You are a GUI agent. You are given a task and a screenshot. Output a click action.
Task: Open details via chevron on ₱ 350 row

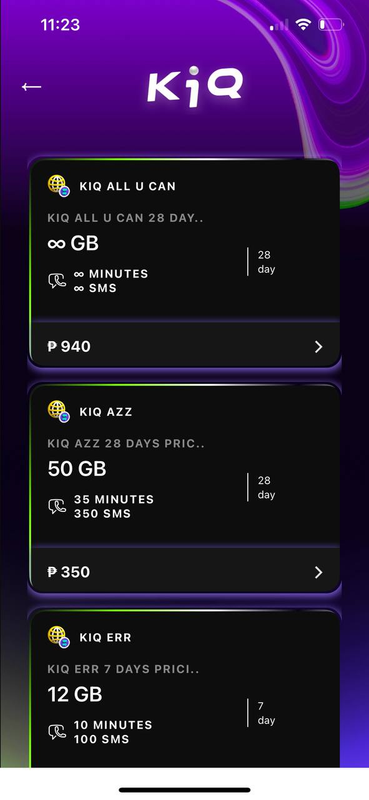click(318, 572)
